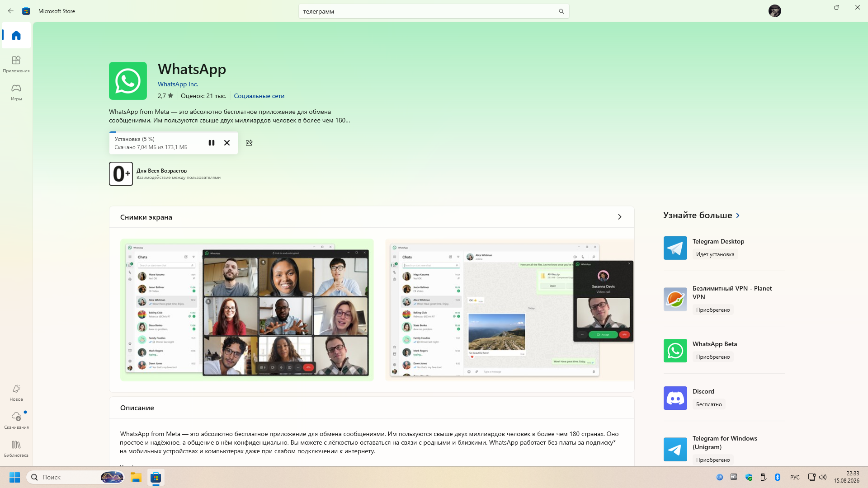Image resolution: width=868 pixels, height=488 pixels.
Task: Open "Telegram for Windows (Unigram)" title
Action: tap(725, 442)
